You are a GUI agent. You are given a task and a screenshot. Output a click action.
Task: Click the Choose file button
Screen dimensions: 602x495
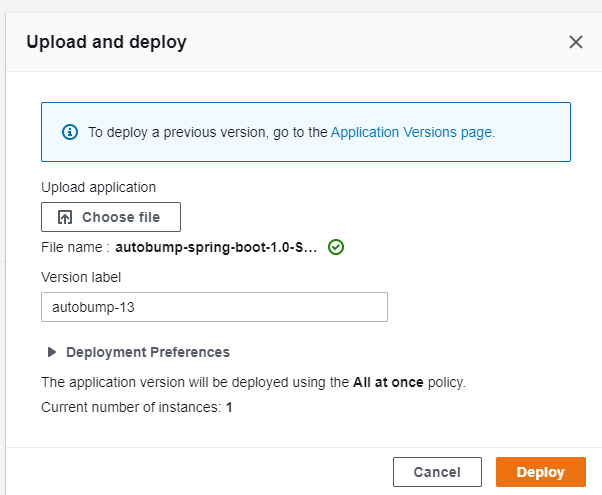point(111,217)
